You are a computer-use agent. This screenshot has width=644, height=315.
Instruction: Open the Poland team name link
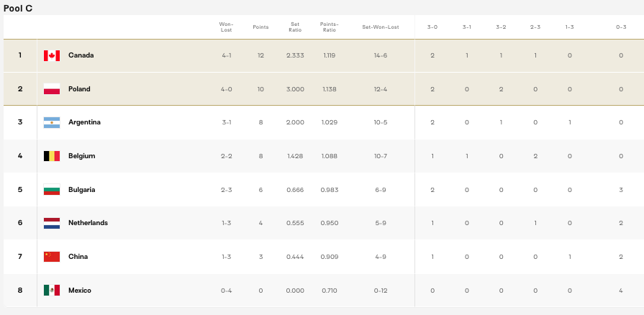79,89
